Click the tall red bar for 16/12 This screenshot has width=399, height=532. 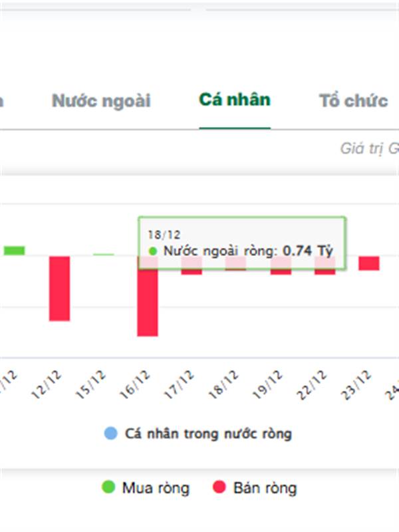tap(148, 296)
